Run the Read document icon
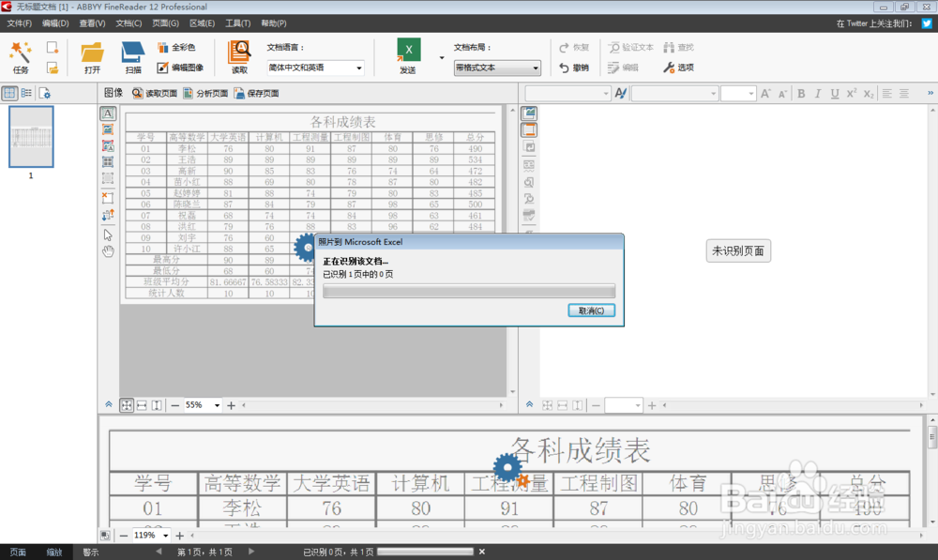The image size is (938, 560). point(239,57)
